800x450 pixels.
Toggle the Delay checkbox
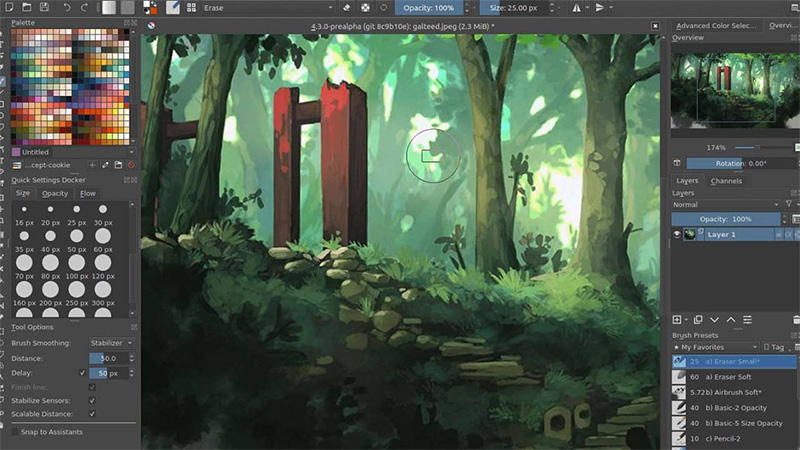click(82, 373)
